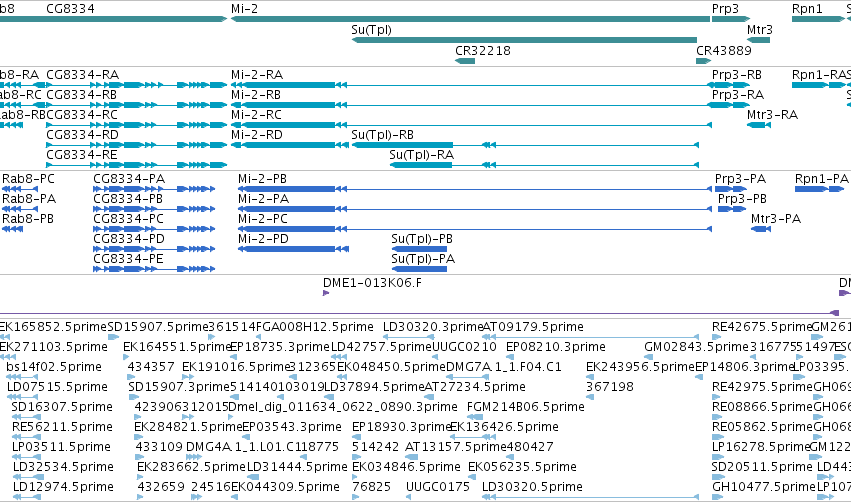
Task: Select the CR32218 gene label
Action: coord(482,50)
